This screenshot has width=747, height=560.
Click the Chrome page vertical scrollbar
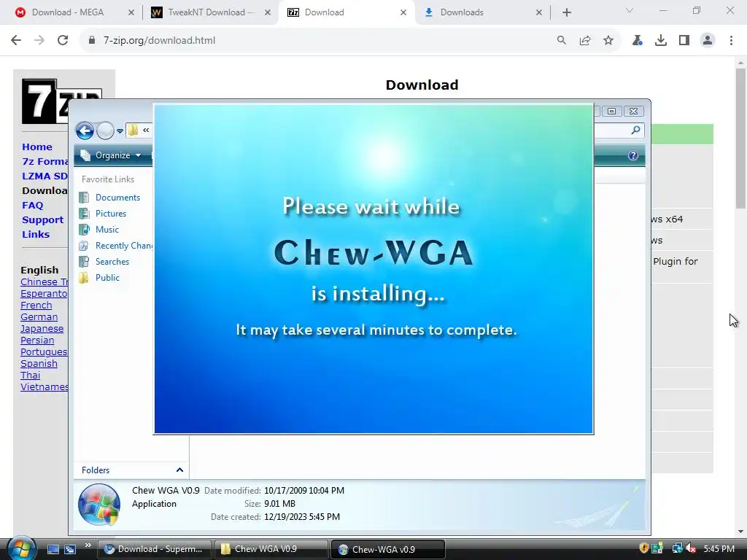740,138
